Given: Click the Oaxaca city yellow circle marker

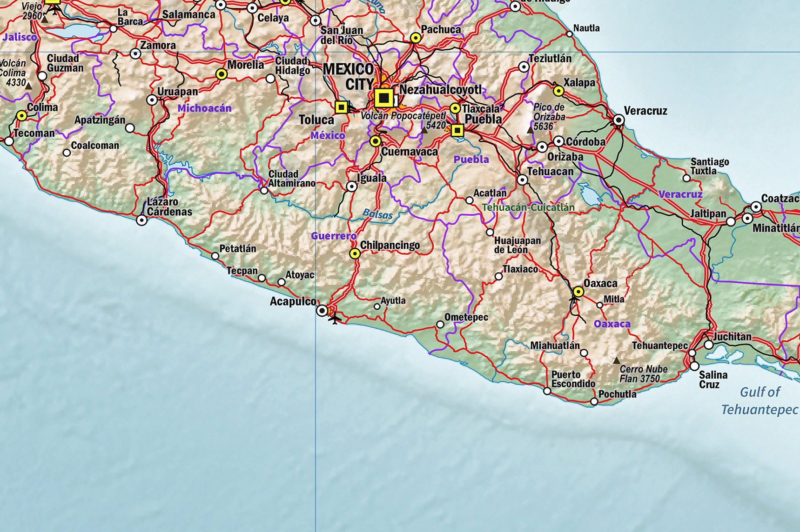Looking at the screenshot, I should tap(578, 292).
